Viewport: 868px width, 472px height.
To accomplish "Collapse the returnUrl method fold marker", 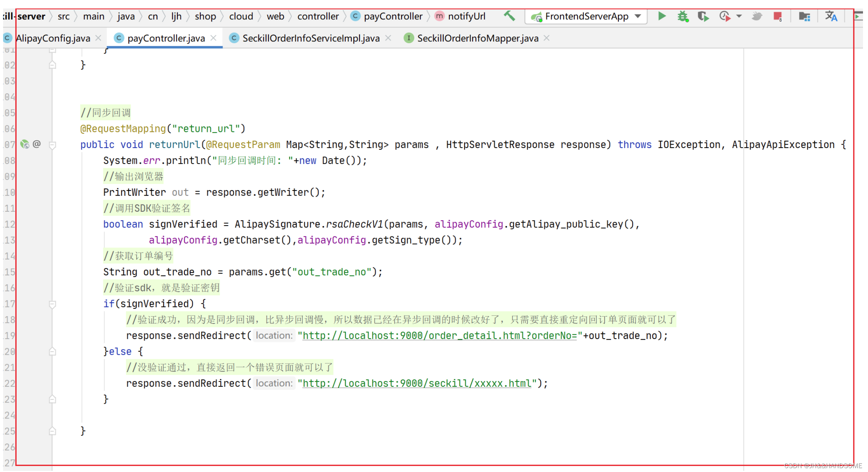I will 53,145.
